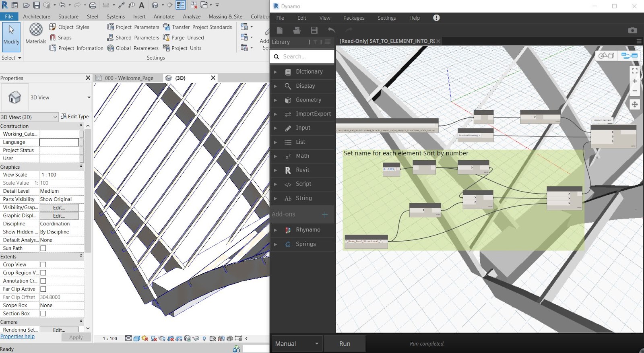Switch Dynamo to graph view navigation

[x=629, y=56]
